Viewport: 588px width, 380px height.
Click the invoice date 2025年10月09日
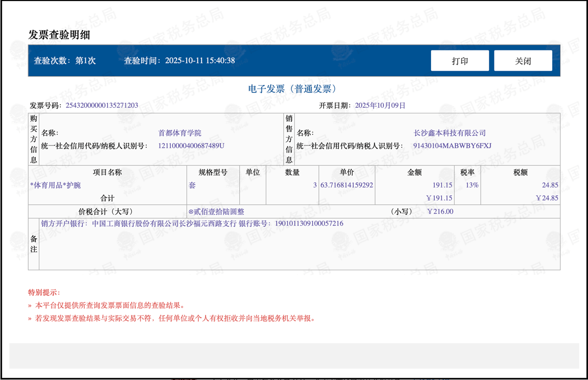click(x=380, y=105)
